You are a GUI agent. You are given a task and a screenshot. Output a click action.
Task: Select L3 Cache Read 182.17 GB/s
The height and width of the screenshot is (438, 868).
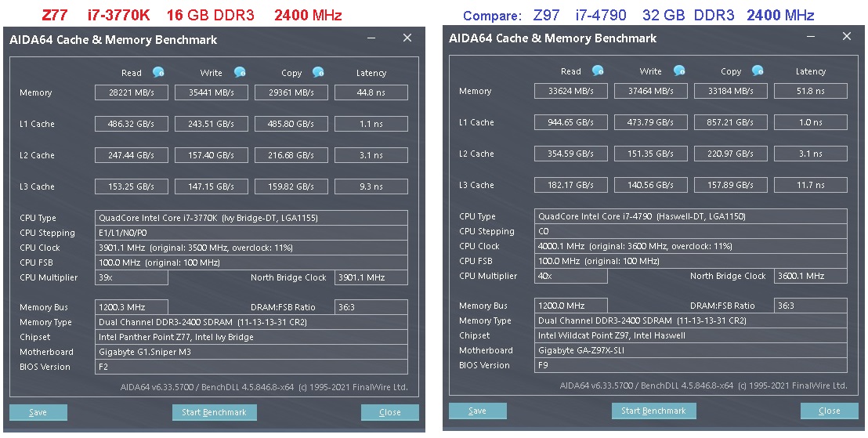pos(571,185)
